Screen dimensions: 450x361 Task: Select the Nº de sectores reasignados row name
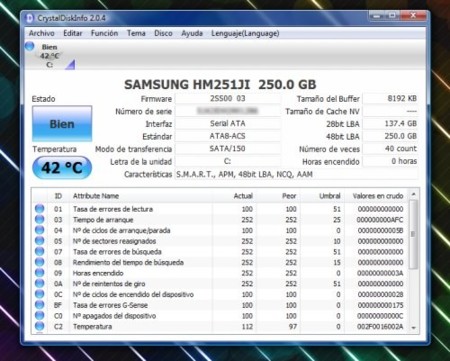114,241
